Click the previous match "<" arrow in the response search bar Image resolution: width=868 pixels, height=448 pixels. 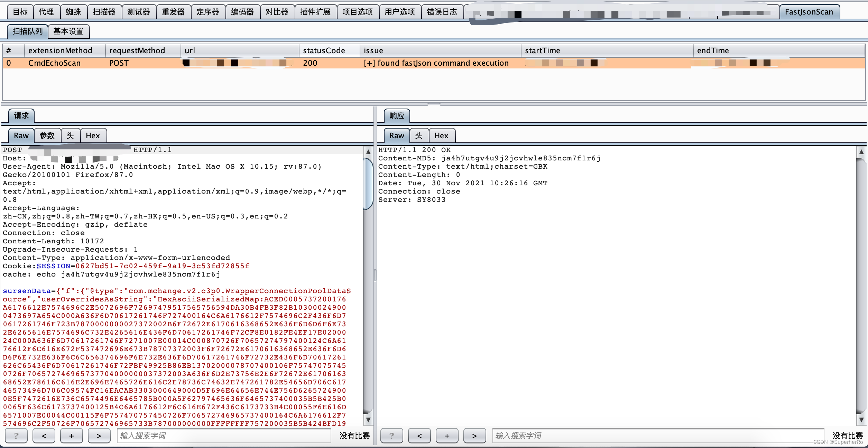pos(419,436)
